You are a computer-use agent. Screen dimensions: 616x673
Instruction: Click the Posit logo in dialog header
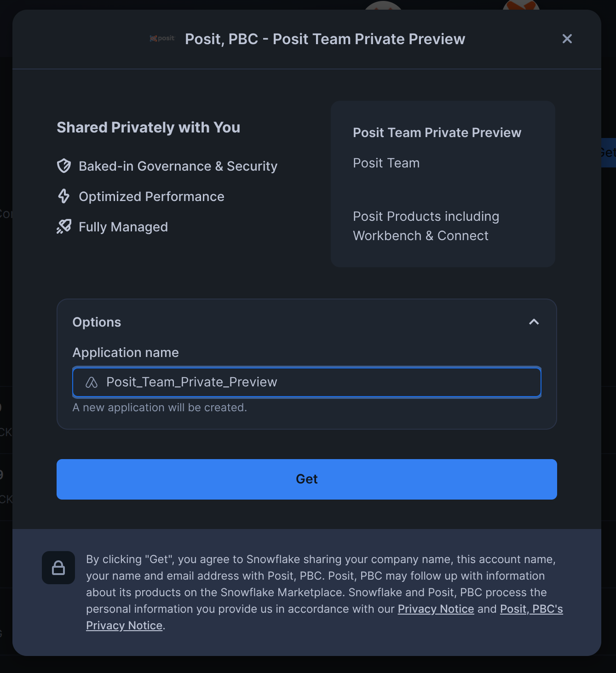coord(162,39)
